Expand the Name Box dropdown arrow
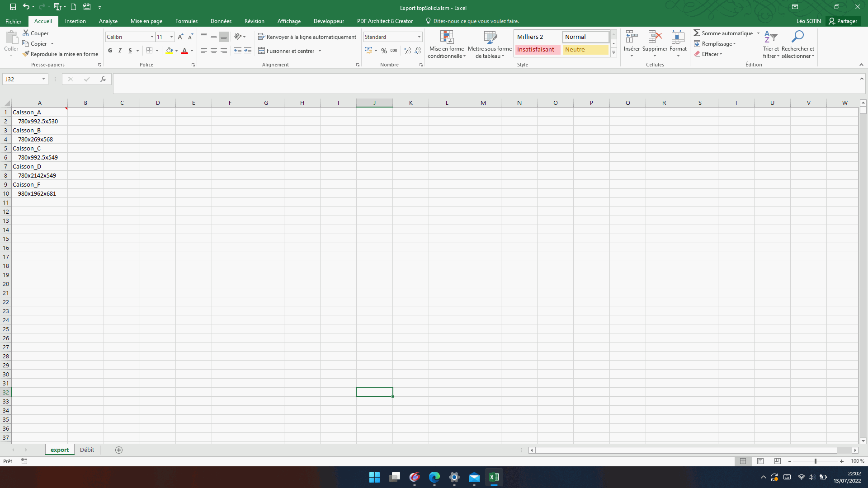This screenshot has height=488, width=868. click(43, 79)
